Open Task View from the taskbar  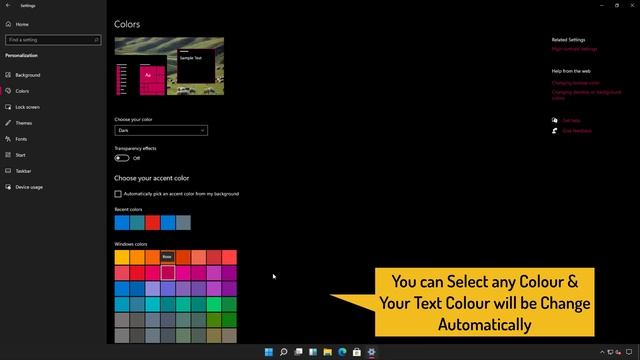point(298,352)
